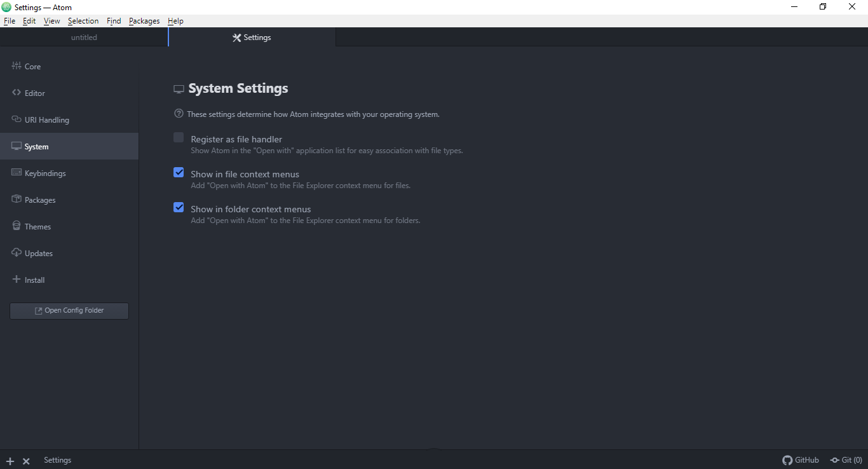Click the monitor icon beside System Settings

pos(179,90)
